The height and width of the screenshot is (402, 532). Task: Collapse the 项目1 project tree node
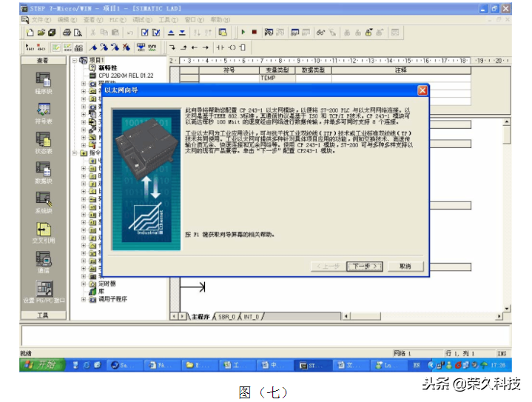click(75, 60)
